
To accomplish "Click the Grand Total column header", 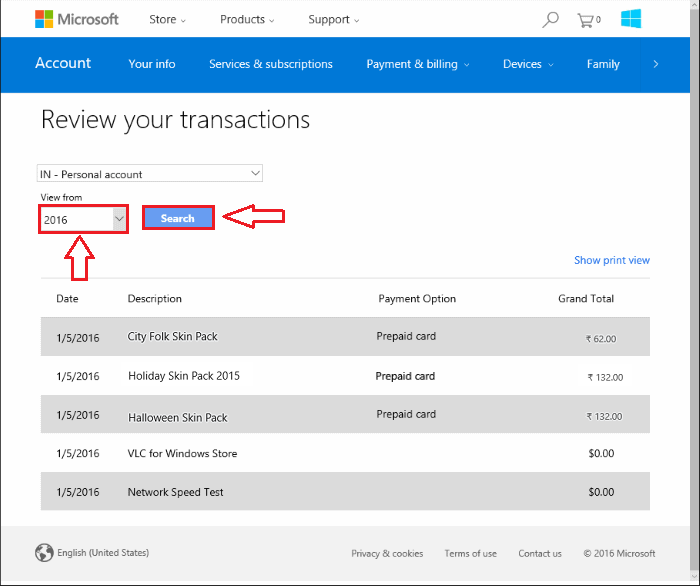I will click(x=586, y=299).
